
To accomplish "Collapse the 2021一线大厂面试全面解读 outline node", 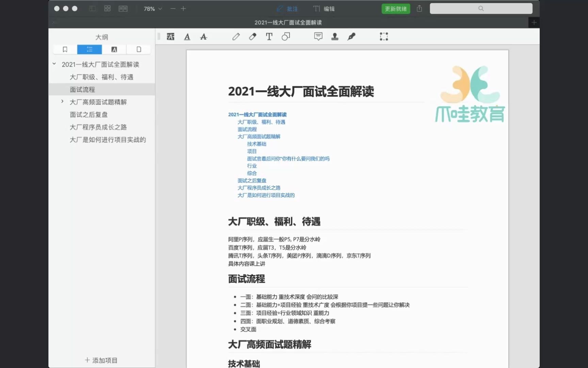I will (x=54, y=64).
